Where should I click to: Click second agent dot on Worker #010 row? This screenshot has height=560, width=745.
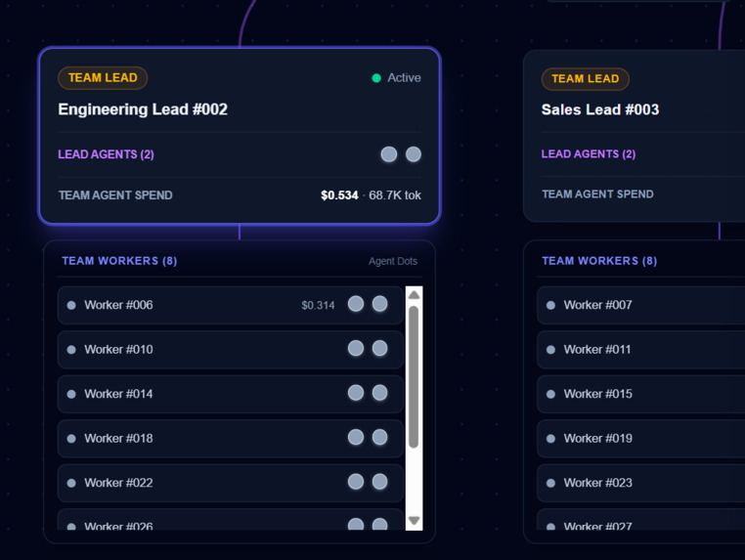point(379,348)
